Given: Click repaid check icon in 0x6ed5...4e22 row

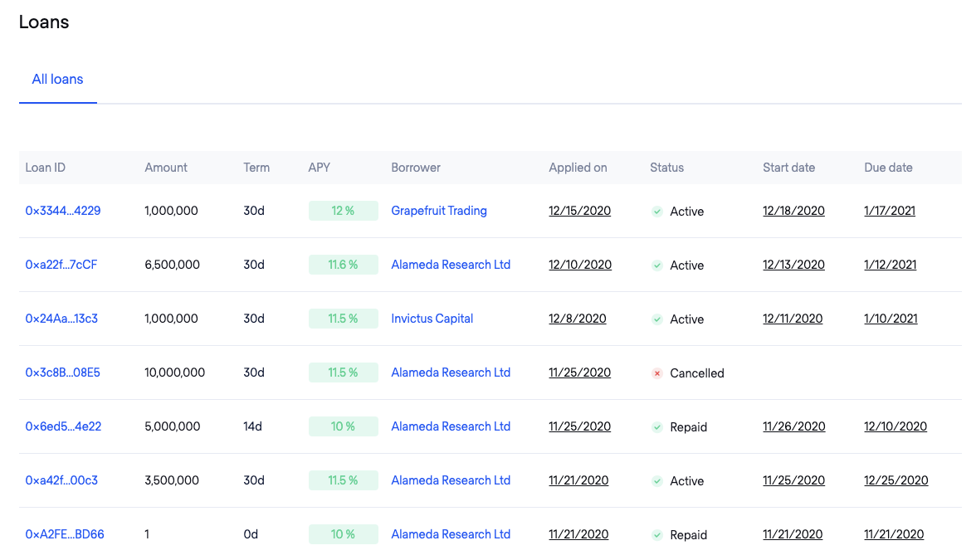Looking at the screenshot, I should (656, 427).
